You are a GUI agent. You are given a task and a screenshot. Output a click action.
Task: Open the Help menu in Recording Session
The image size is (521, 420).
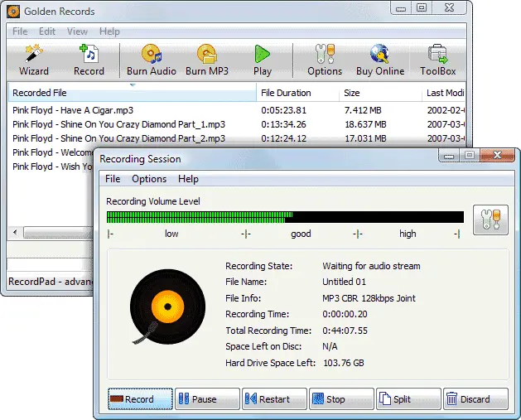188,179
